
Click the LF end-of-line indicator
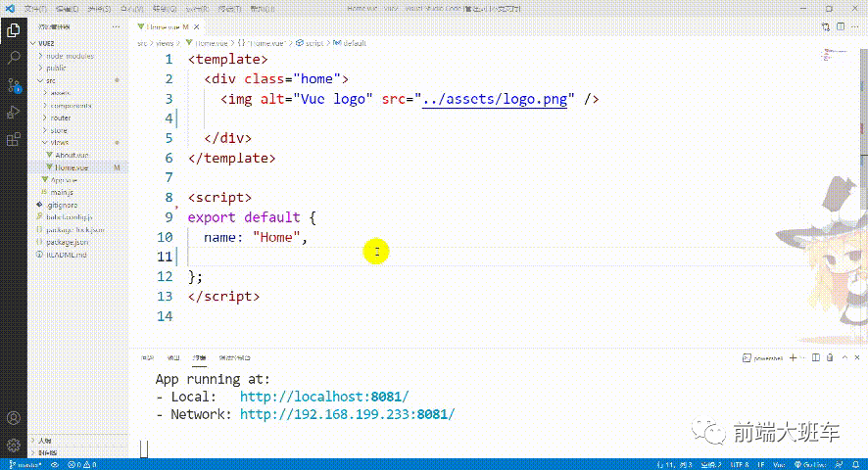click(x=761, y=464)
